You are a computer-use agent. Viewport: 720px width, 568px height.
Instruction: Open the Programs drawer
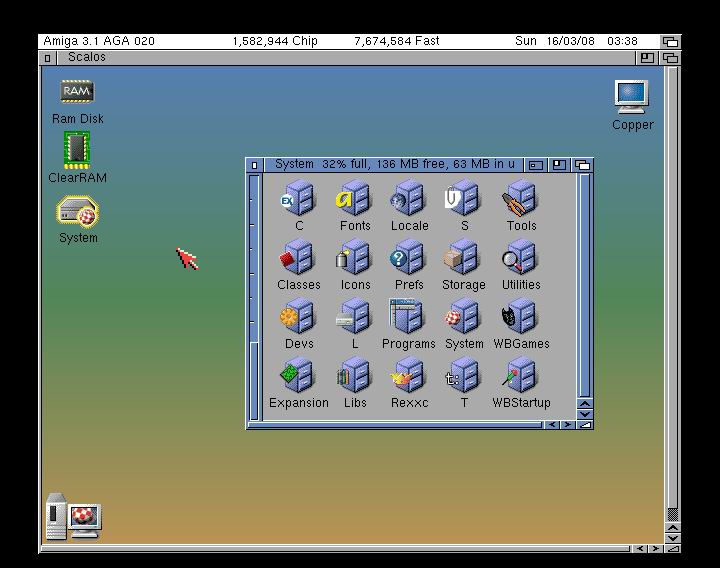click(x=408, y=316)
